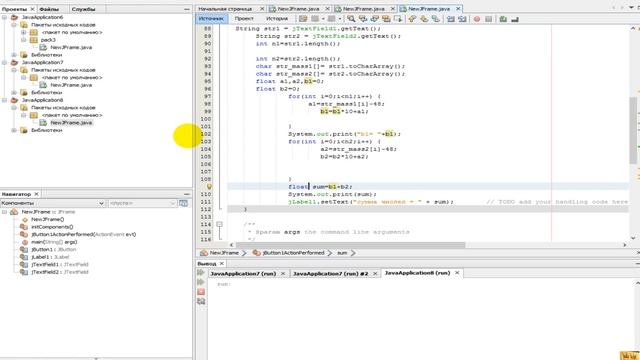
Task: Click the lightbulb hint icon at line 109
Action: 209,187
